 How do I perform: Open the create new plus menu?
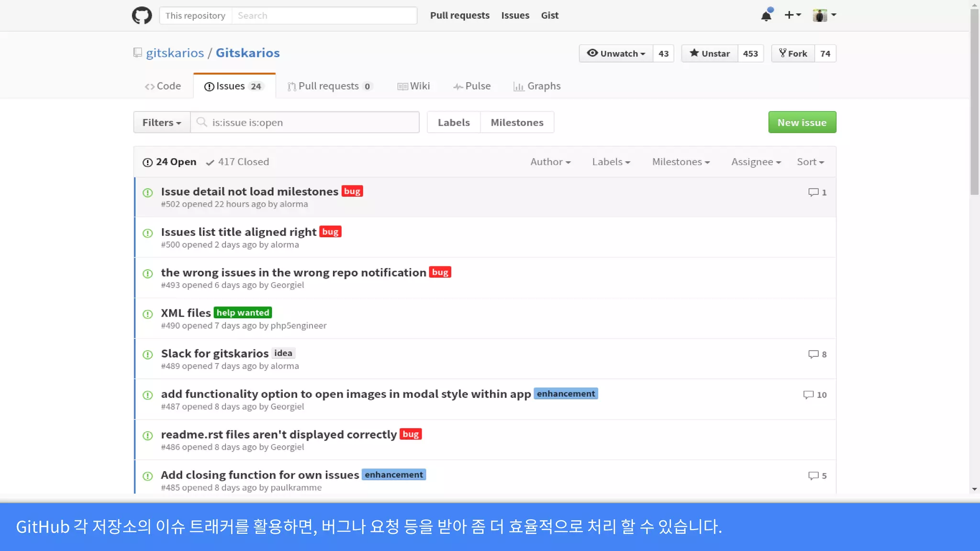792,15
